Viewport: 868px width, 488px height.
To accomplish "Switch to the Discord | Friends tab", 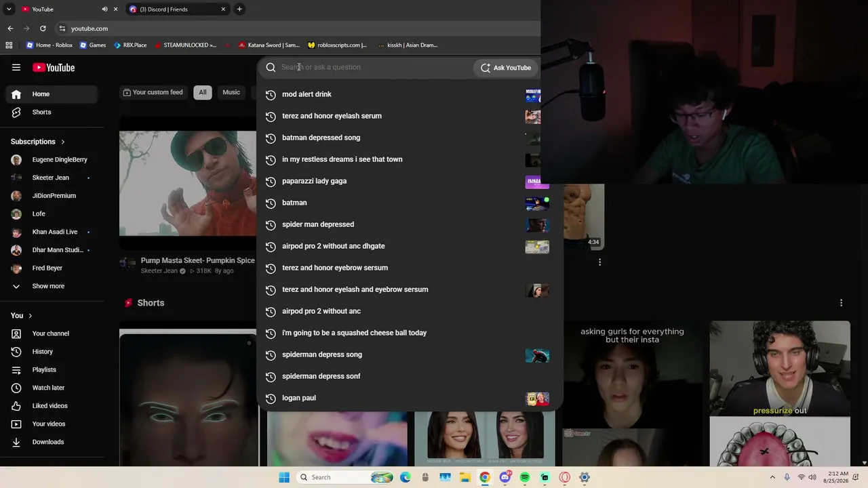I will pyautogui.click(x=178, y=9).
